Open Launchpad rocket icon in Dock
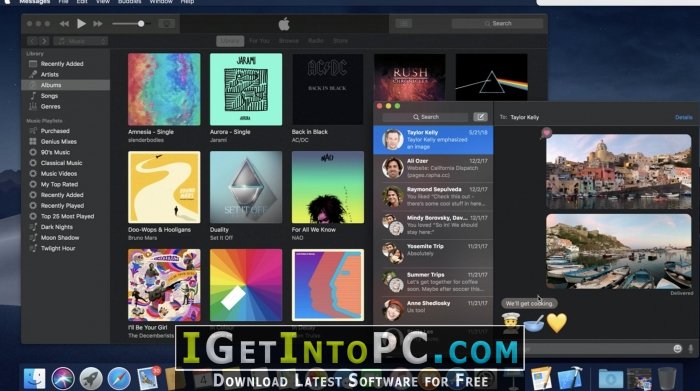Viewport: 700px width, 391px height. click(x=91, y=379)
